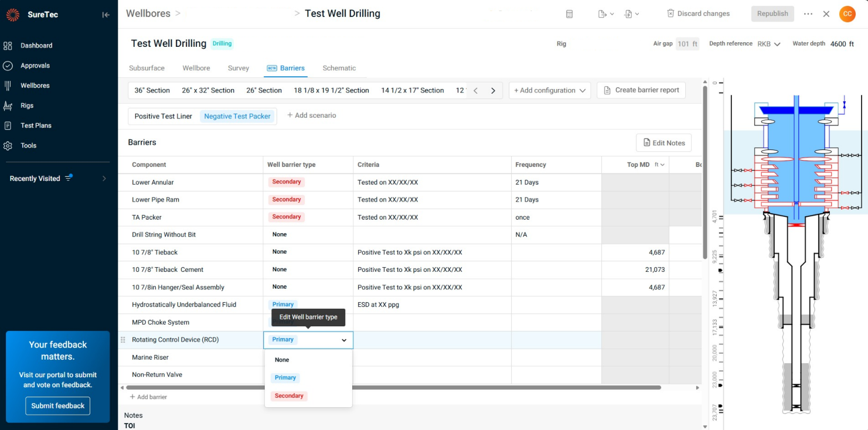Click Add scenario

point(311,115)
